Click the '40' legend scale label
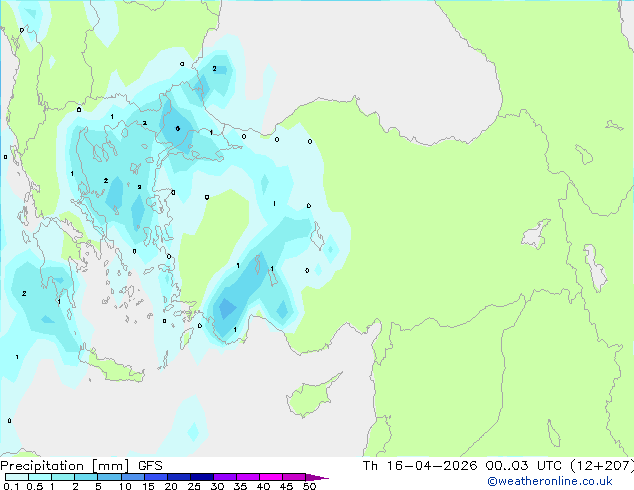634x490 pixels. coord(263,486)
